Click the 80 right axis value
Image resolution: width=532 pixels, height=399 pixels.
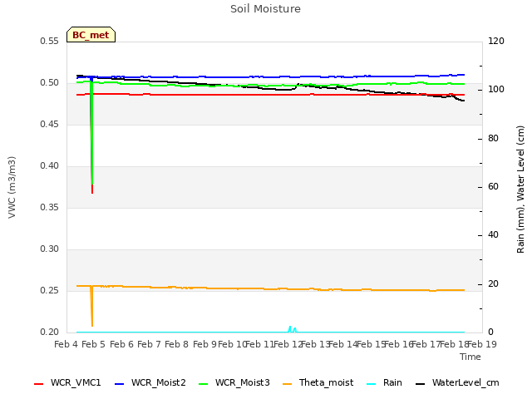(x=493, y=138)
